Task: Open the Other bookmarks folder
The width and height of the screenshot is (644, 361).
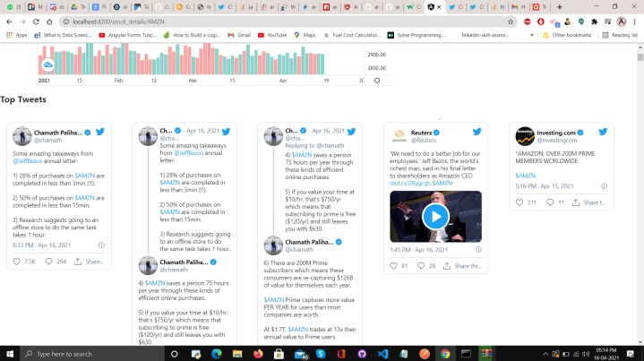Action: click(x=567, y=35)
